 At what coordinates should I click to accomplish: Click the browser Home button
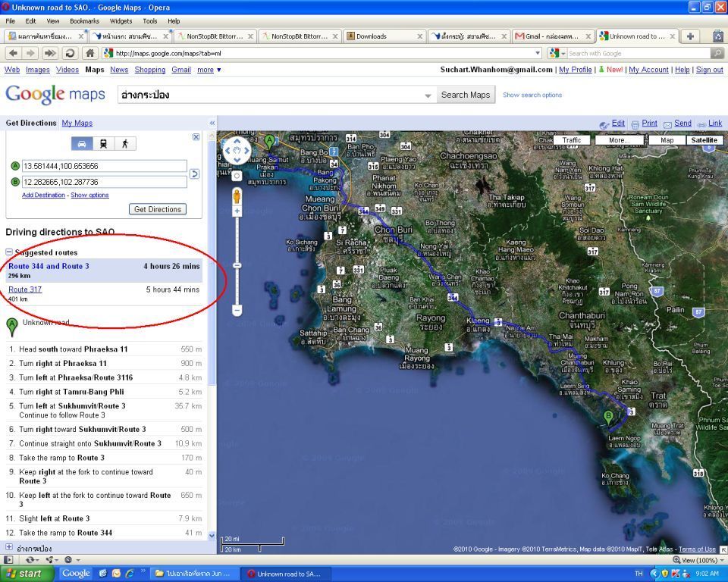[90, 53]
